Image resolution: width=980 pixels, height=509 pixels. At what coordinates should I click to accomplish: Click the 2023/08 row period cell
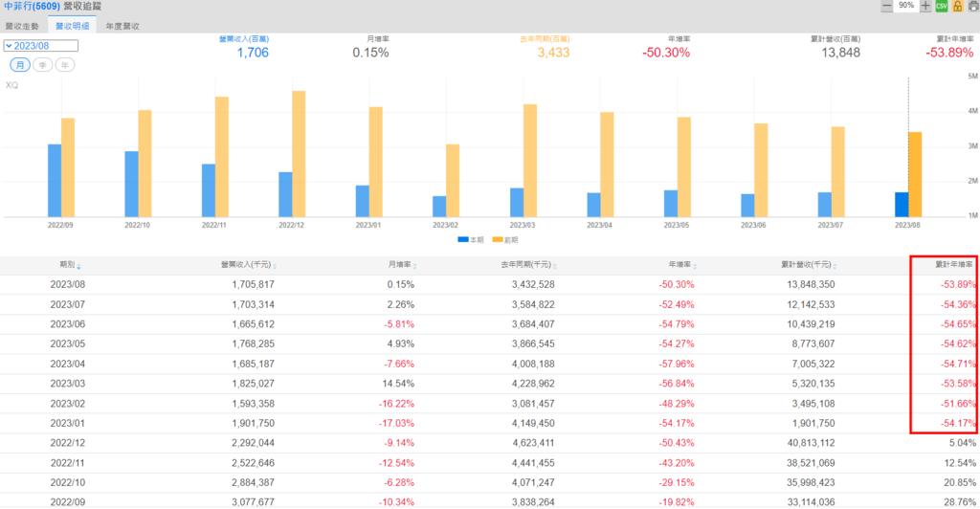pos(68,285)
